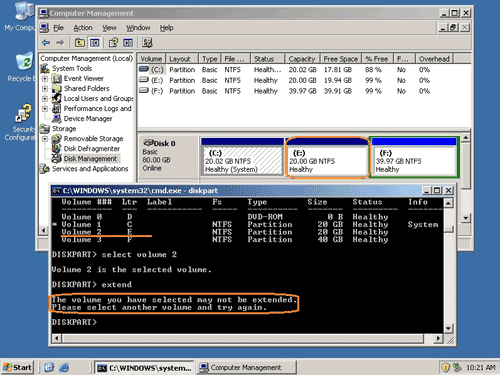Click the 10:21 AM clock
The height and width of the screenshot is (375, 500).
[x=480, y=367]
